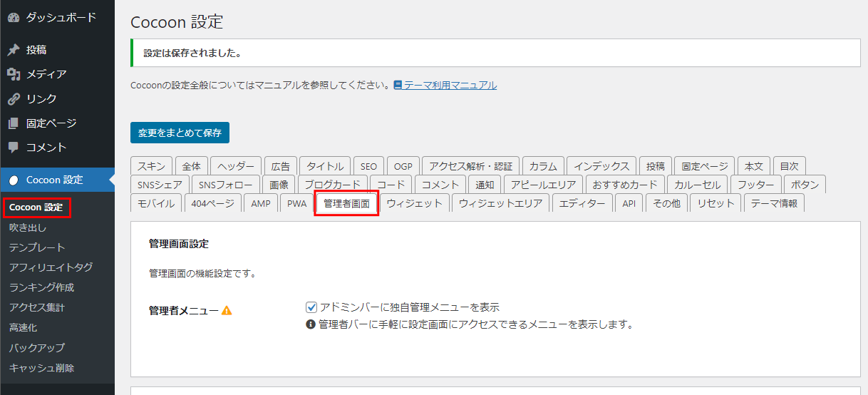868x395 pixels.
Task: Click the Posts pushpin icon
Action: point(13,50)
